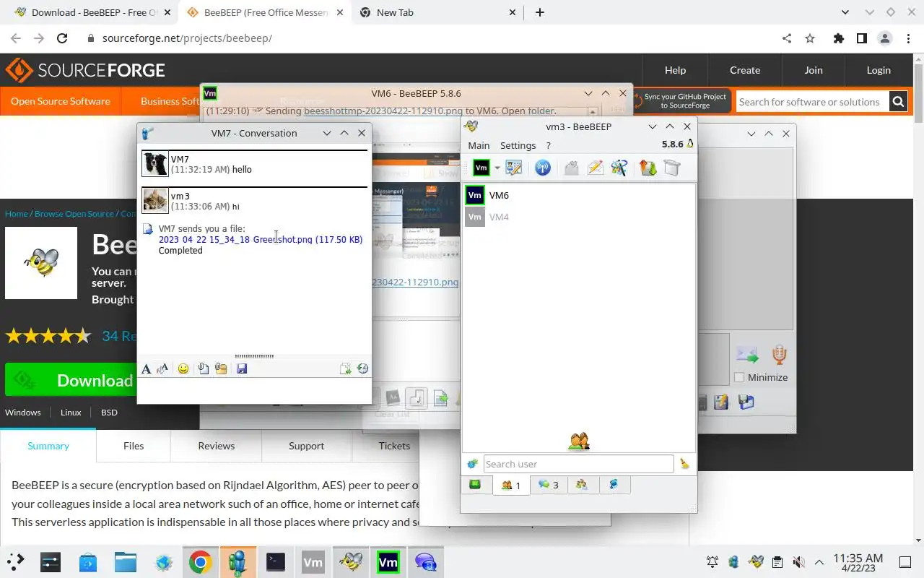924x578 pixels.
Task: Click the Search user input field
Action: [578, 464]
